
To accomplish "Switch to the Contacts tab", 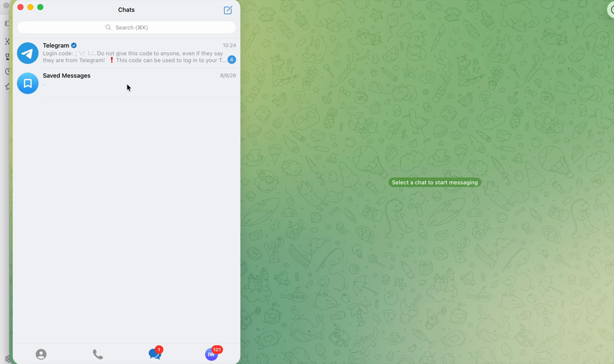I will coord(41,354).
